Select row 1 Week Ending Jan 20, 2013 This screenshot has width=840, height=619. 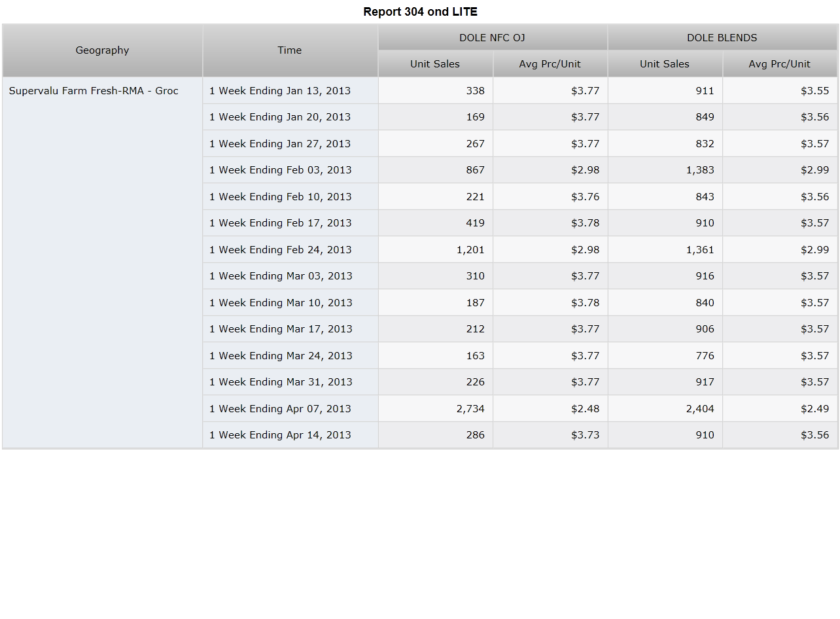(290, 117)
